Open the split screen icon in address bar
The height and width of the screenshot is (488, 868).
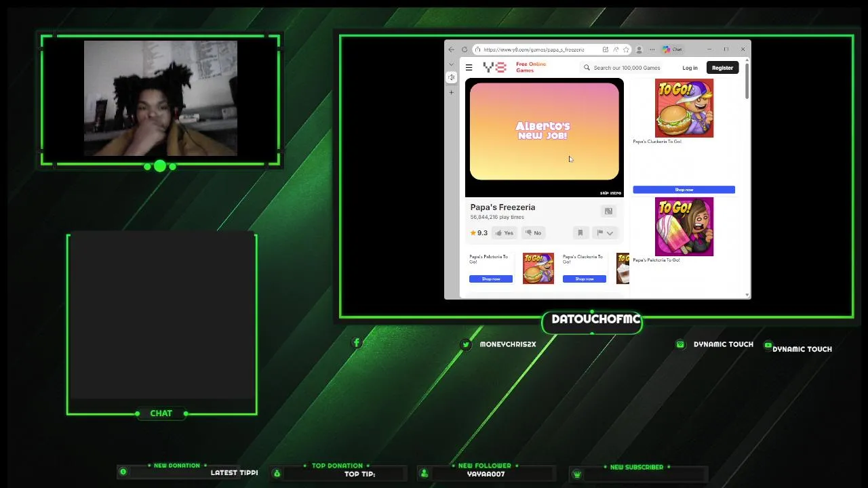[x=606, y=49]
